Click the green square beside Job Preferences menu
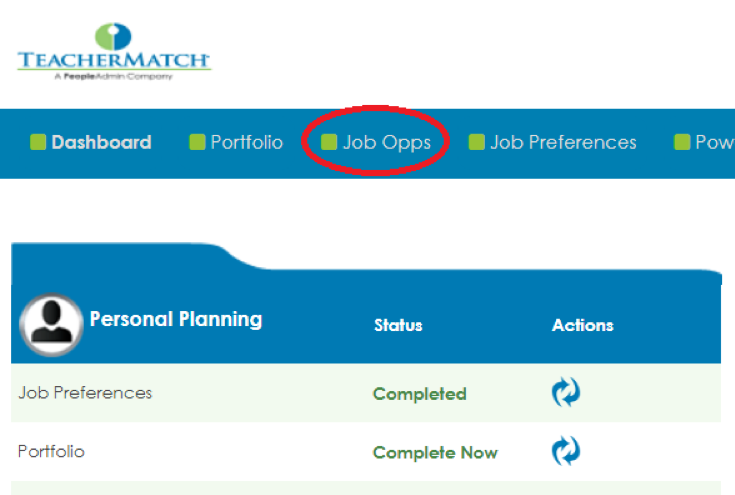 tap(477, 142)
